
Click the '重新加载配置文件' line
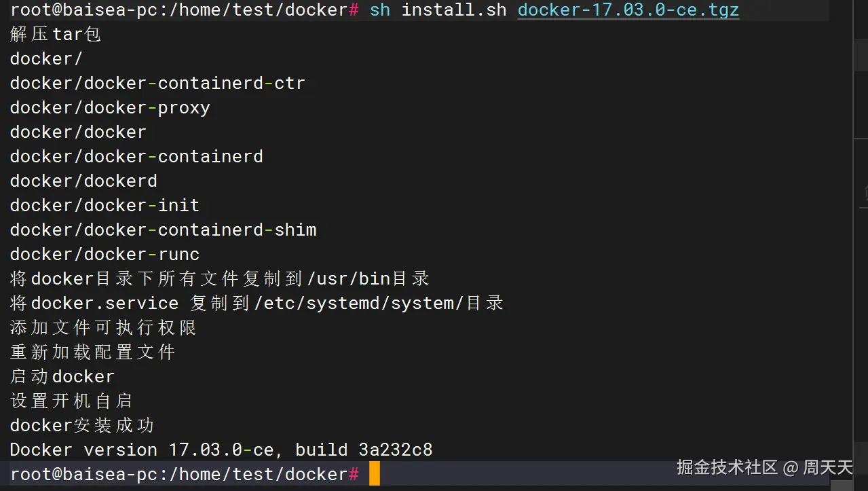[93, 352]
